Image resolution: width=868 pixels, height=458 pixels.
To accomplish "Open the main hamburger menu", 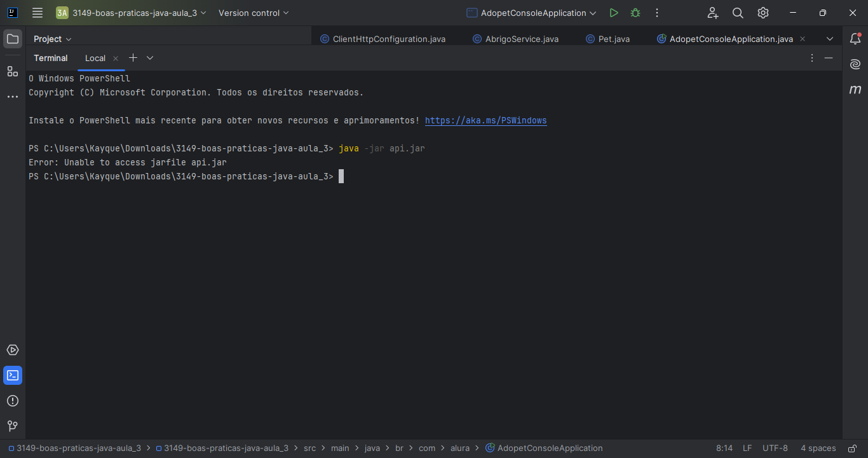I will coord(37,13).
